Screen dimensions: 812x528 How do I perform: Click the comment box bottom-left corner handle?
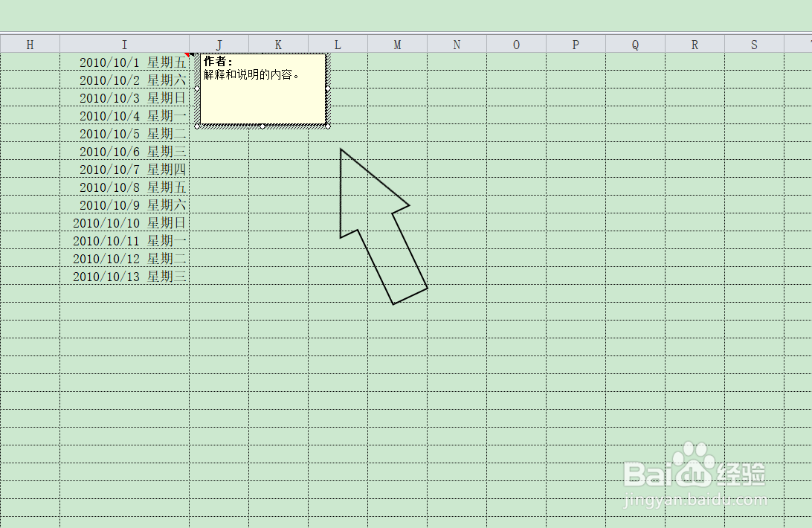197,126
